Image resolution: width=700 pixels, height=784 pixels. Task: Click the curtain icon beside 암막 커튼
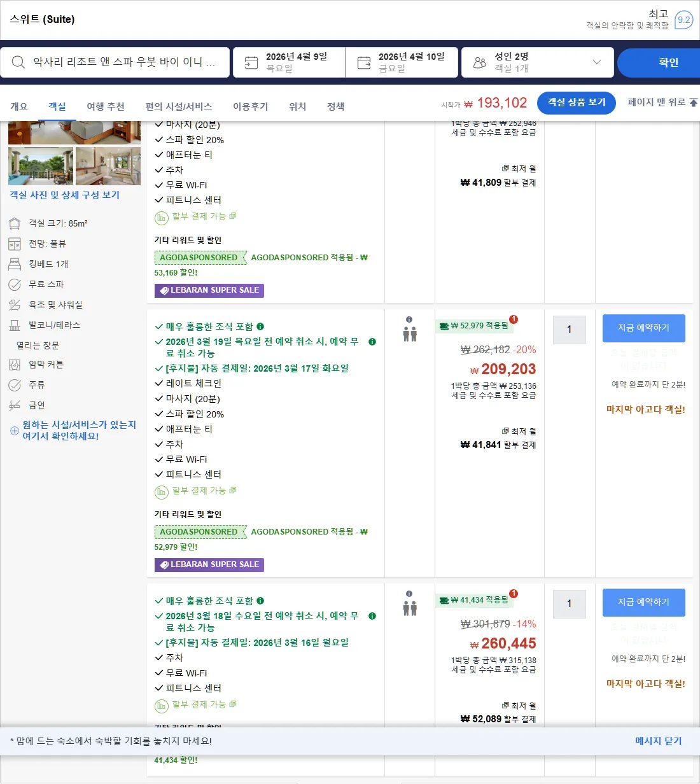15,365
